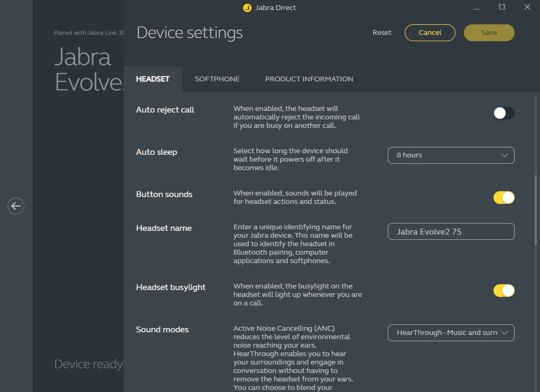Turn off Button sounds toggle
540x392 pixels.
pyautogui.click(x=504, y=198)
